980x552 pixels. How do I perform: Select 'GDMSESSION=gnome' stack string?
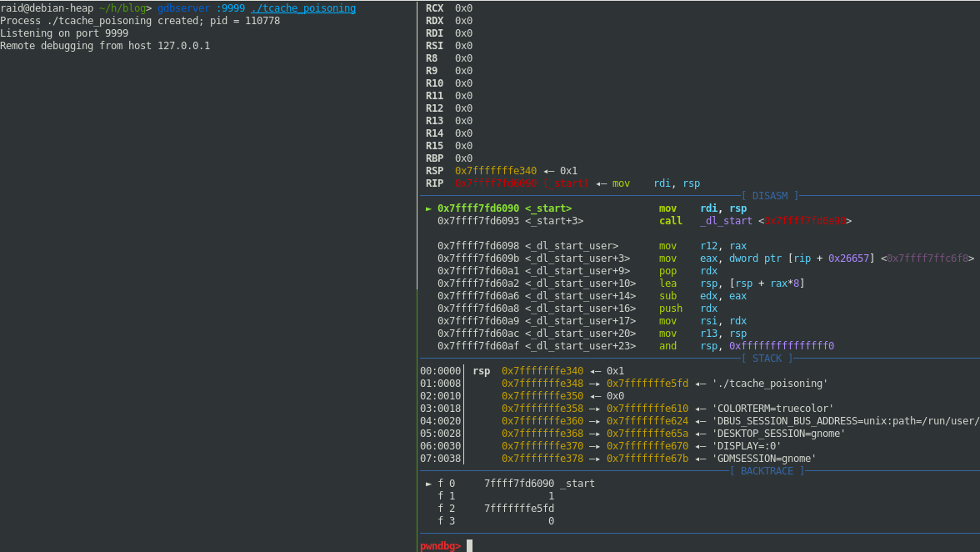764,459
